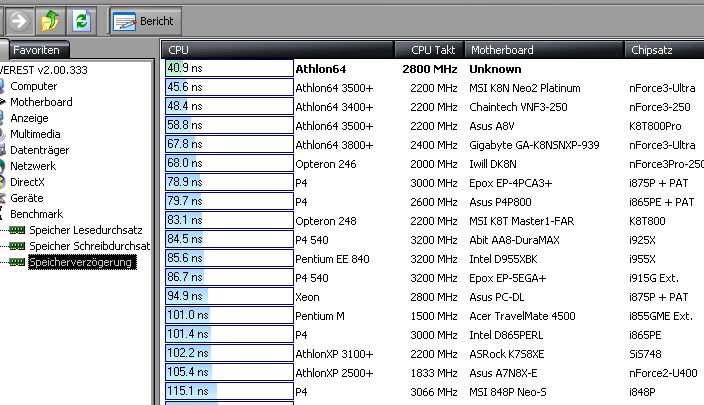Click the i955X chipset cell
704x405 pixels.
click(642, 259)
